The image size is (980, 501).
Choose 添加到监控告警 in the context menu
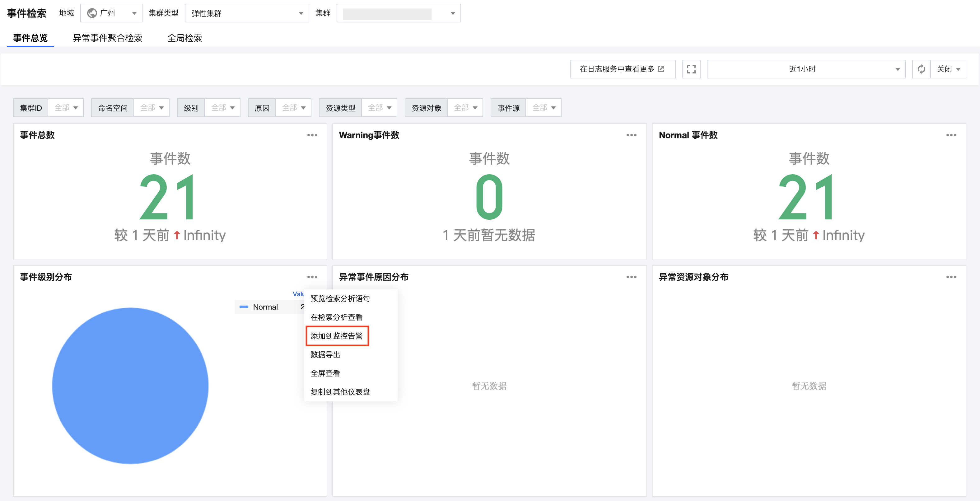[x=351, y=336]
